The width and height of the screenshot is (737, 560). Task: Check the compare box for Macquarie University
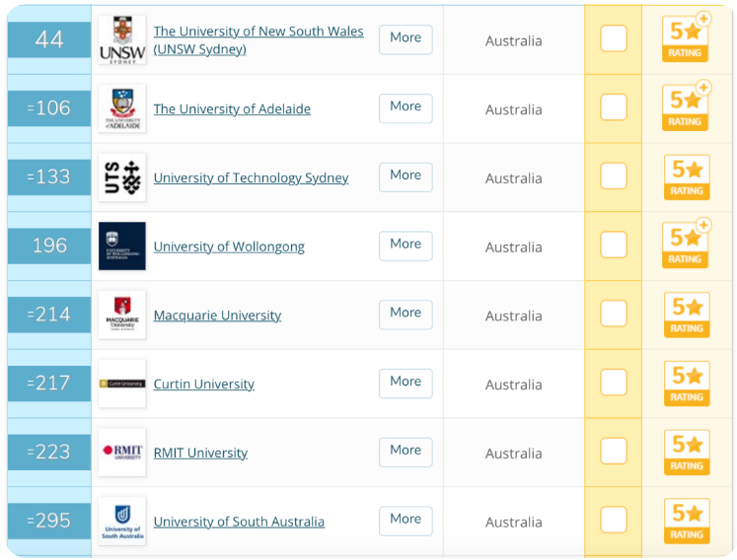614,314
